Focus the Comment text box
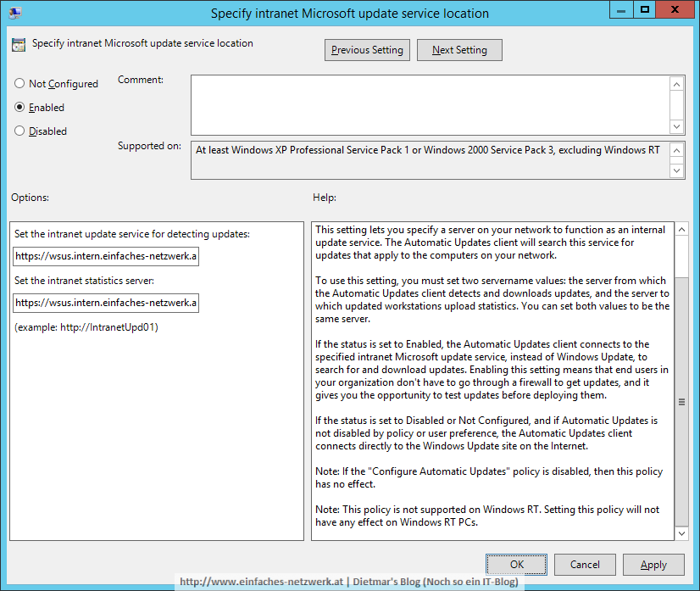This screenshot has height=591, width=700. [x=431, y=105]
